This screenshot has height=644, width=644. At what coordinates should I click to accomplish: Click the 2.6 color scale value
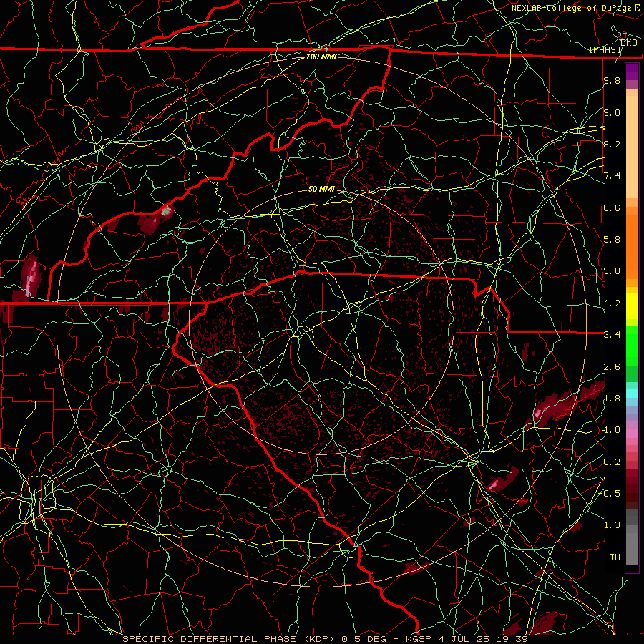click(612, 367)
